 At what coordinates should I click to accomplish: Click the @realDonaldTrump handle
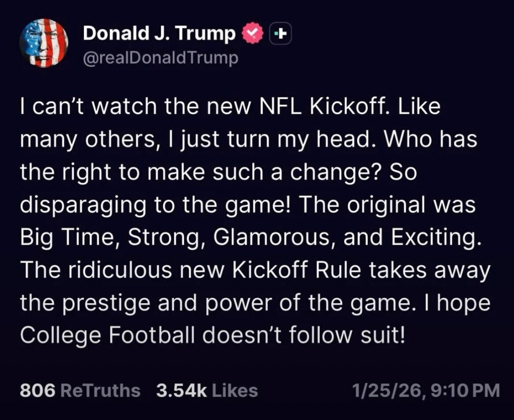click(160, 58)
